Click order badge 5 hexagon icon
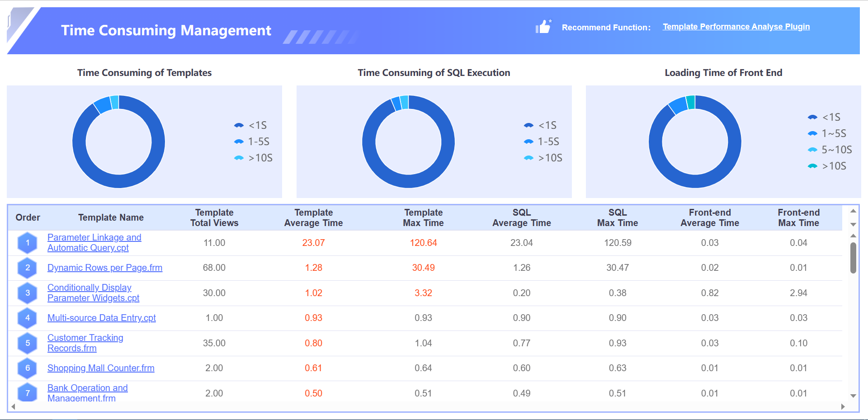Screen dimensions: 868x420 tap(28, 343)
